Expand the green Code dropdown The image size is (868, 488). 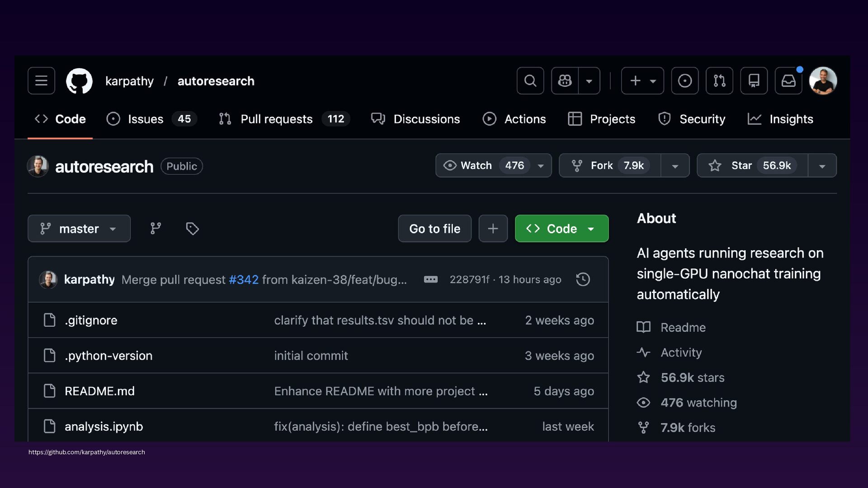pyautogui.click(x=561, y=229)
